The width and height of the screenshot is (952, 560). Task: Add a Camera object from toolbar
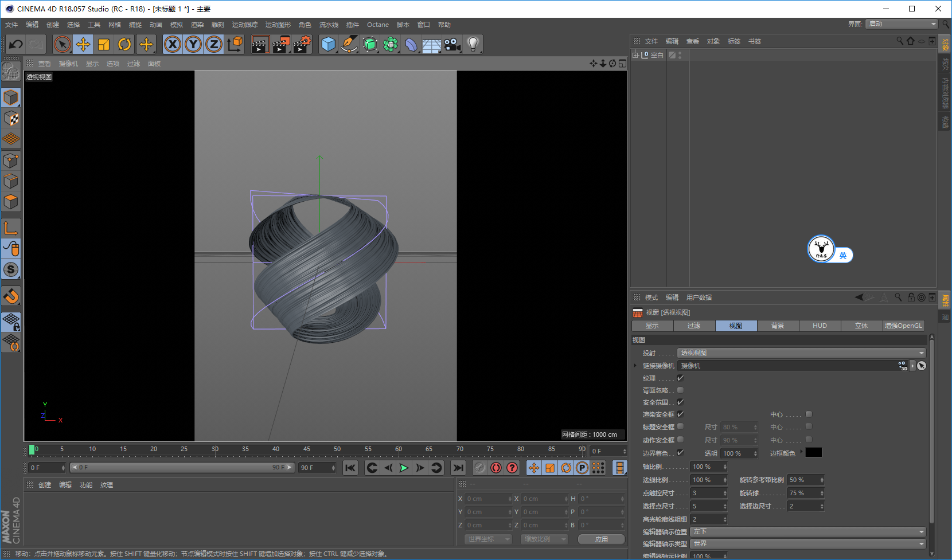(x=452, y=44)
